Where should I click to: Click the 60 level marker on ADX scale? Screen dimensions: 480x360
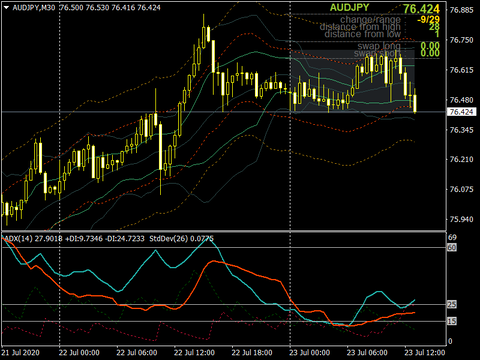tap(452, 247)
